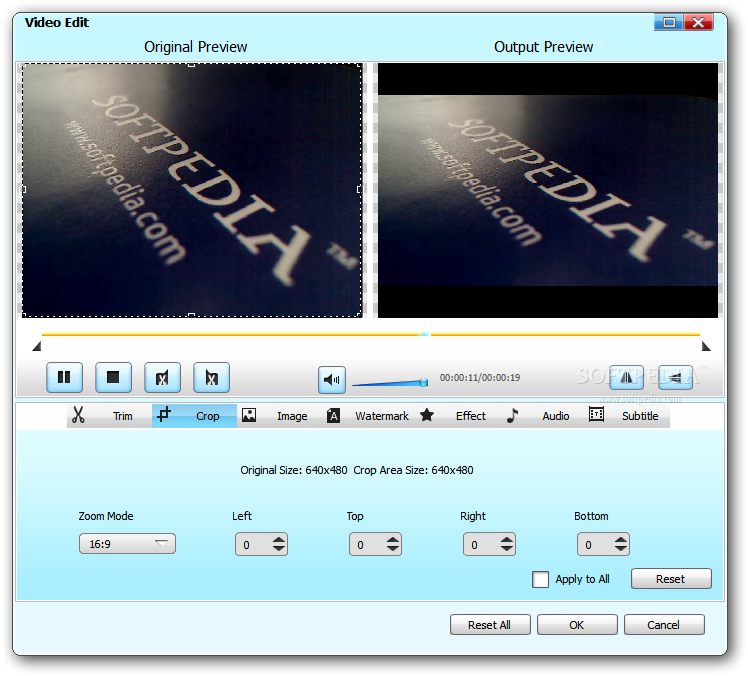
Task: Cancel the video edit dialog
Action: (664, 624)
